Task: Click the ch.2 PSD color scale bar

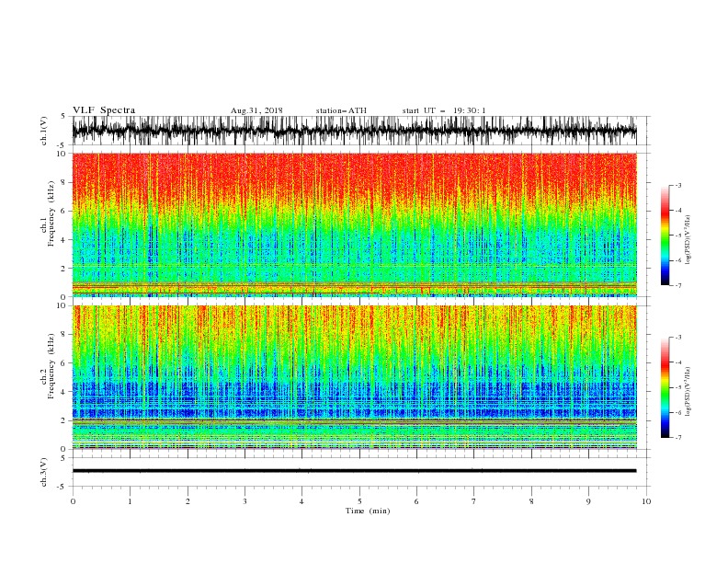Action: tap(665, 387)
